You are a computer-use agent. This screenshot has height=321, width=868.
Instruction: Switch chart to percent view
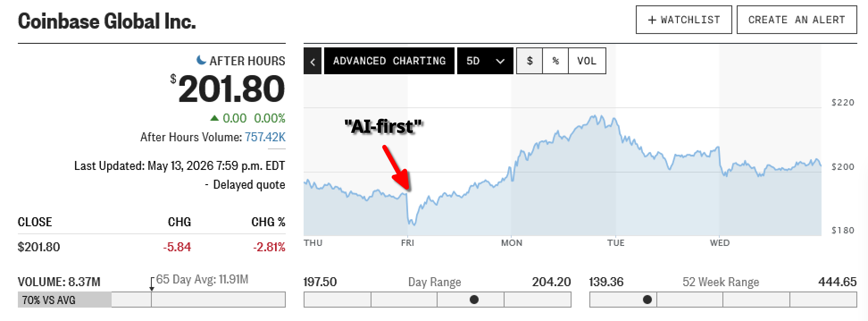(x=555, y=61)
